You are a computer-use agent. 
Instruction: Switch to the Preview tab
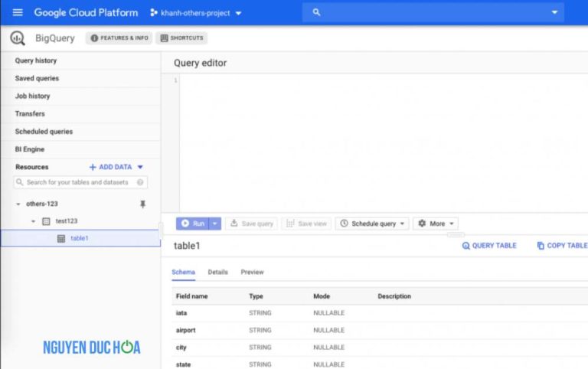(x=253, y=273)
